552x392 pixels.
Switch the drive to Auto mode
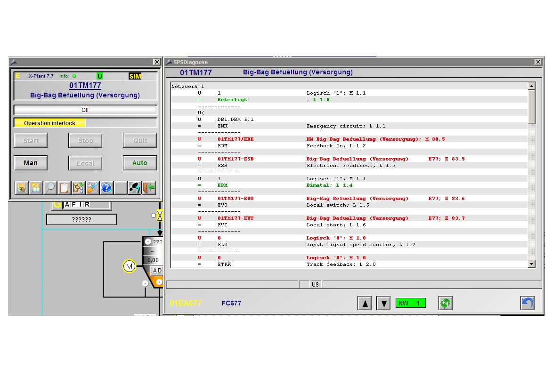140,163
